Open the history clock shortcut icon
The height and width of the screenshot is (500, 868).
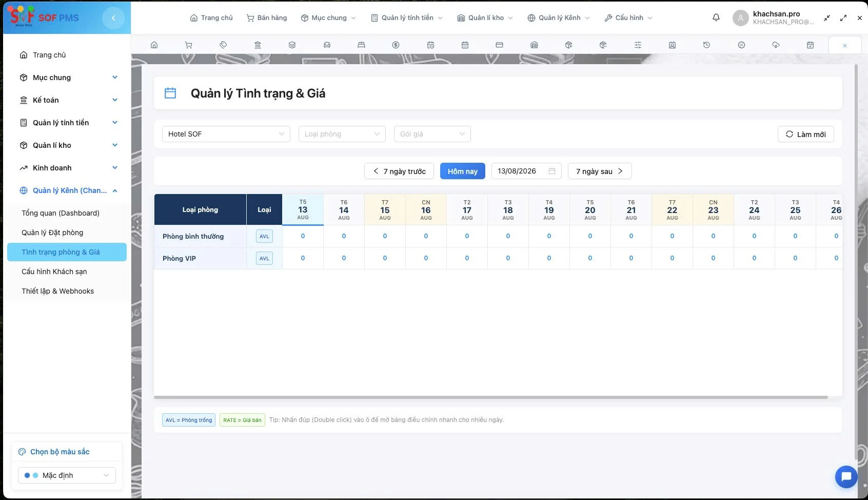pos(706,45)
